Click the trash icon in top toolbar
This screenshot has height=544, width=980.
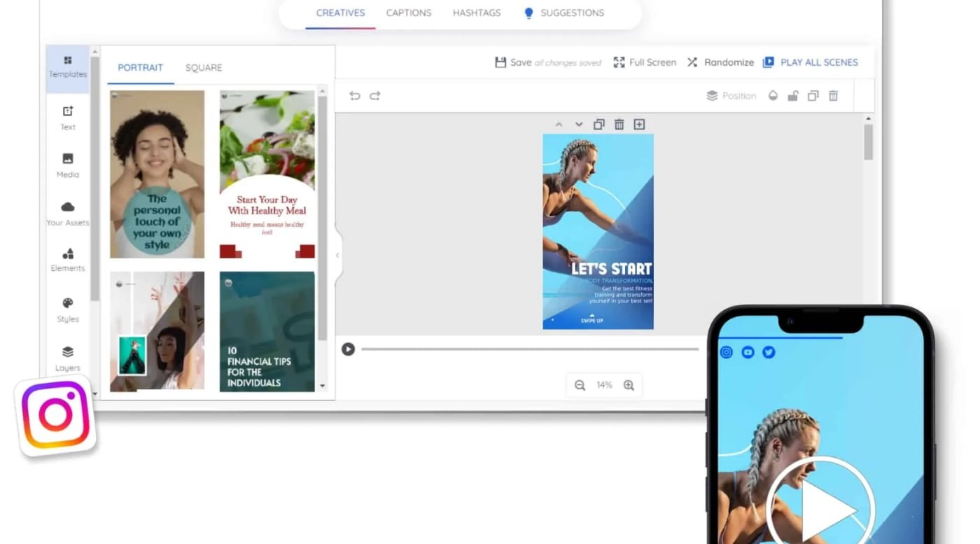[x=834, y=96]
